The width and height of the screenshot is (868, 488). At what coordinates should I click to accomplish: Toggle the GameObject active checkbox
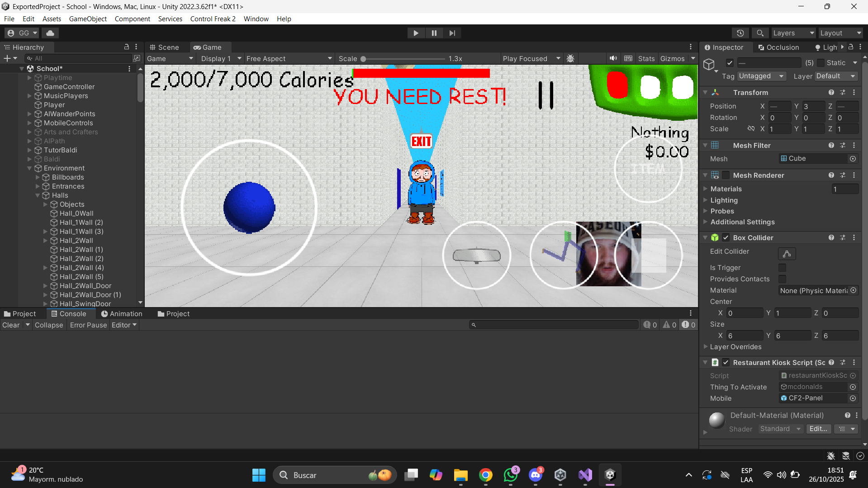pos(730,63)
